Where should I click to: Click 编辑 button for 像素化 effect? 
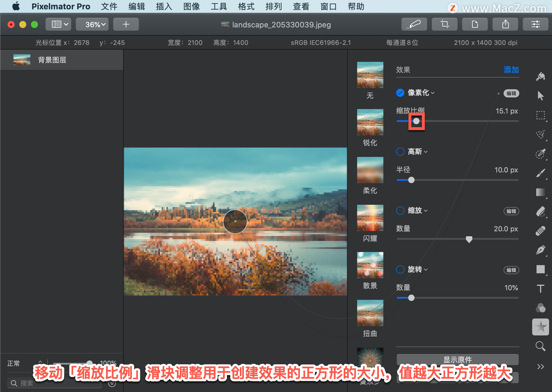[x=511, y=93]
